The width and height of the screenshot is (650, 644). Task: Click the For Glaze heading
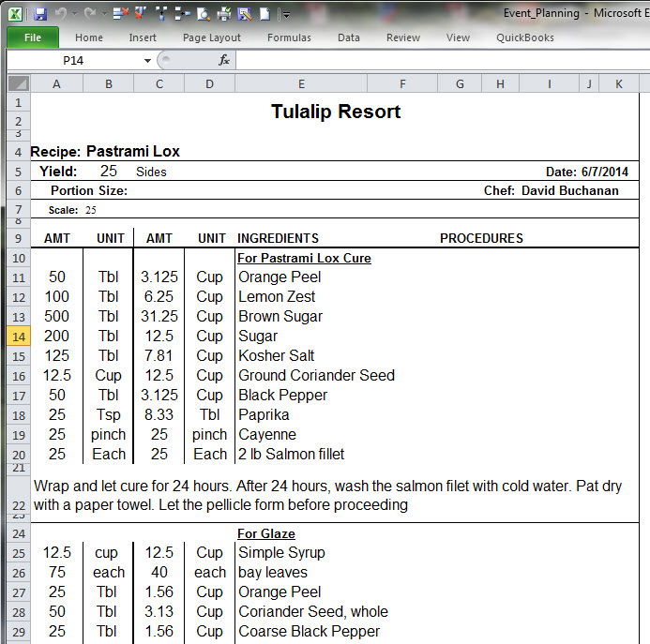266,533
